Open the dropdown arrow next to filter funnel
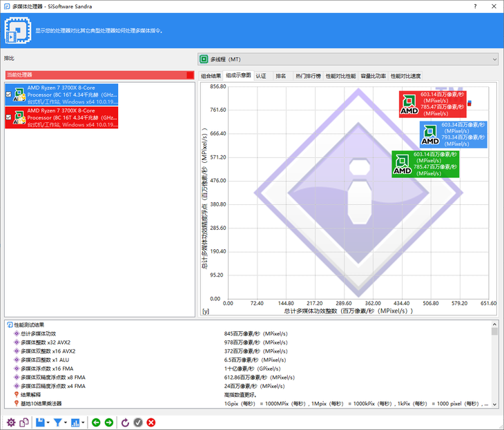This screenshot has width=504, height=430. 66,422
